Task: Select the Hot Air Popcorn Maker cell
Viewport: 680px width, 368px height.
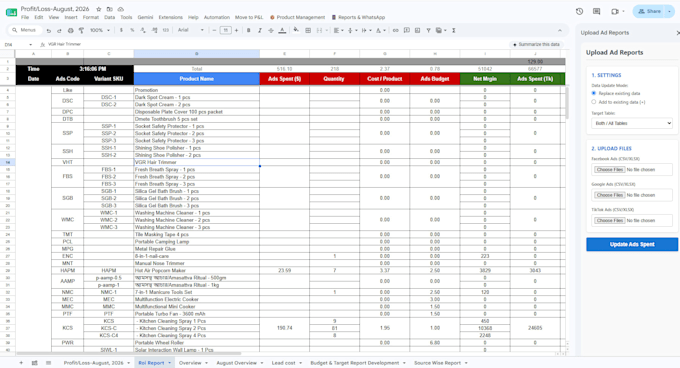Action: click(x=196, y=270)
